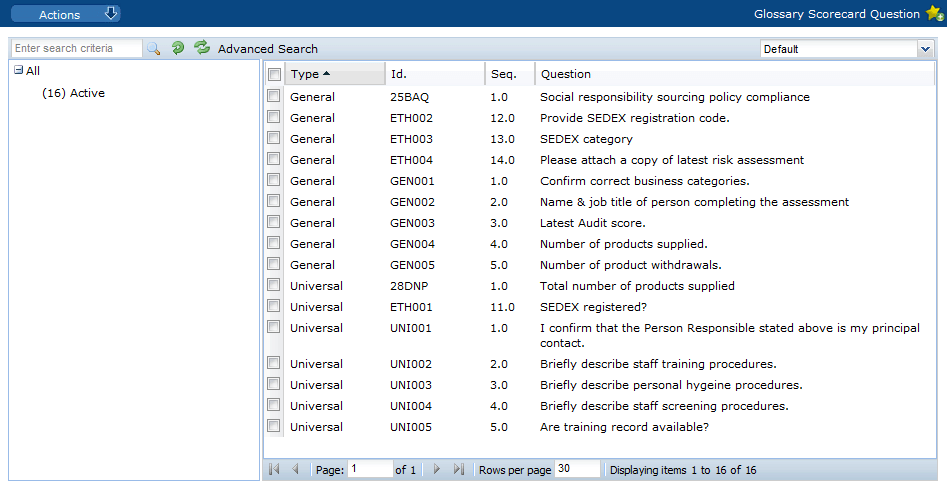Click 'Name & job title of person' question
This screenshot has width=947, height=483.
pyautogui.click(x=695, y=202)
